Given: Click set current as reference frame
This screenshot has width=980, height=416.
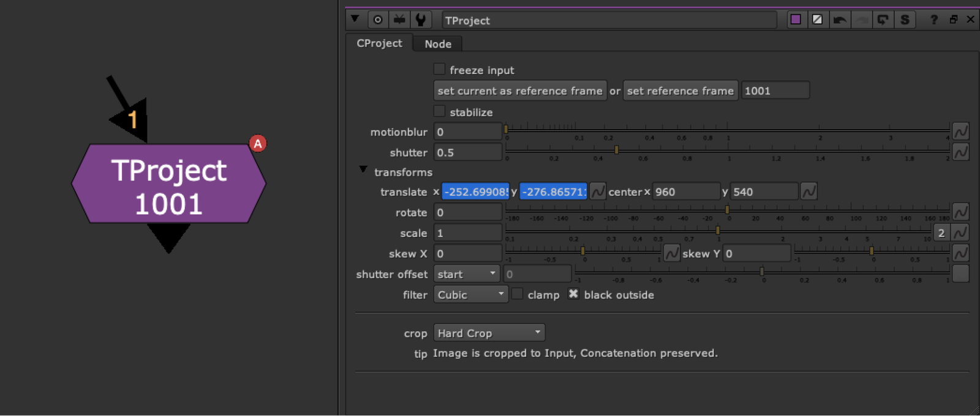Looking at the screenshot, I should click(520, 91).
